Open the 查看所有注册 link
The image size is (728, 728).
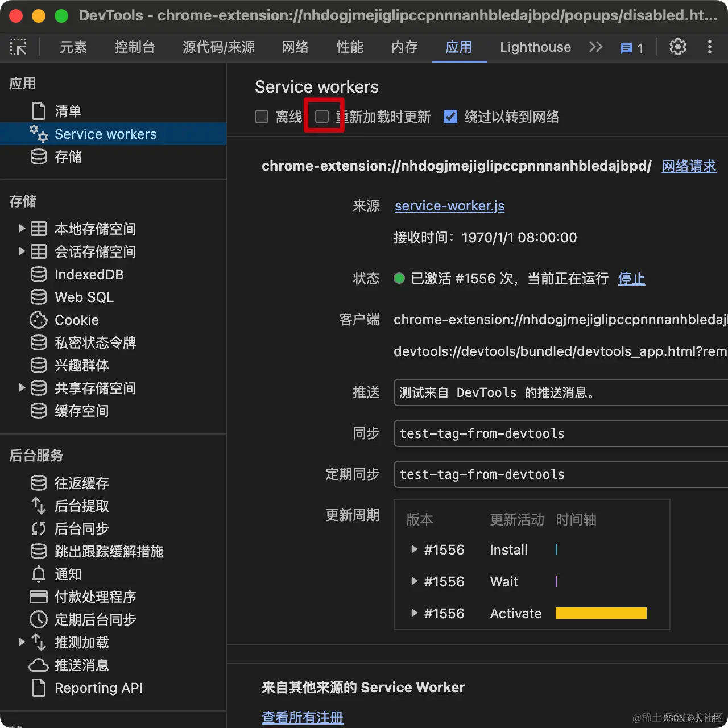point(303,717)
